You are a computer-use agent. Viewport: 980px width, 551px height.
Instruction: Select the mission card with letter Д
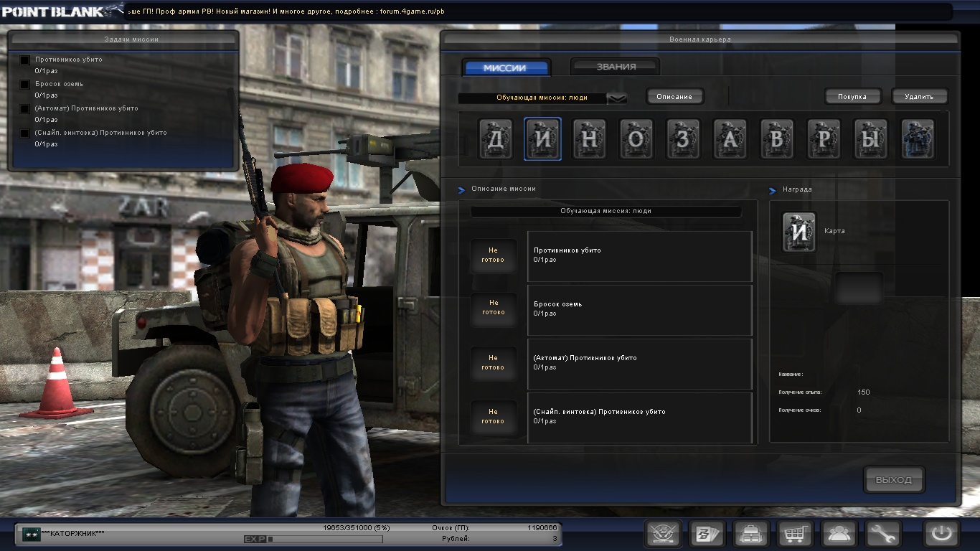pyautogui.click(x=496, y=139)
